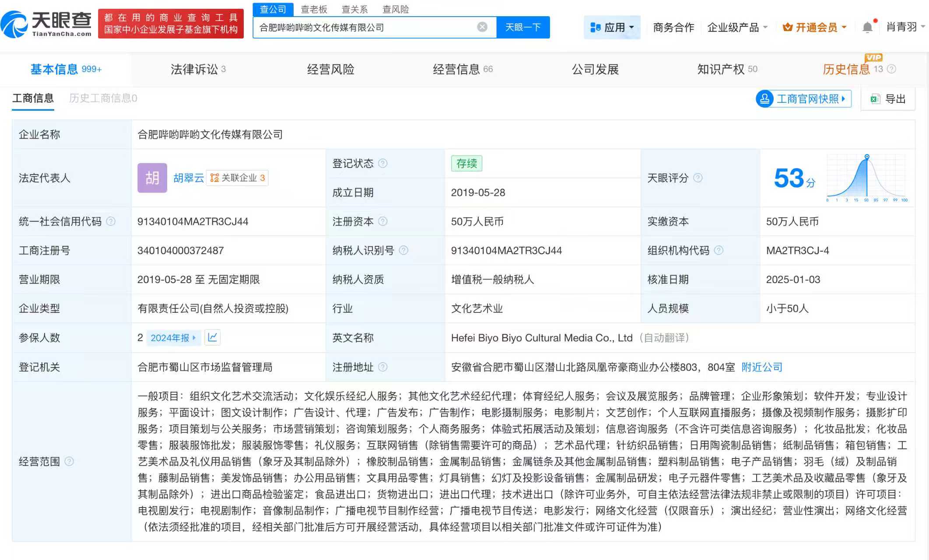Click help icon beside 统一社会信用代码
The height and width of the screenshot is (560, 929).
point(111,221)
